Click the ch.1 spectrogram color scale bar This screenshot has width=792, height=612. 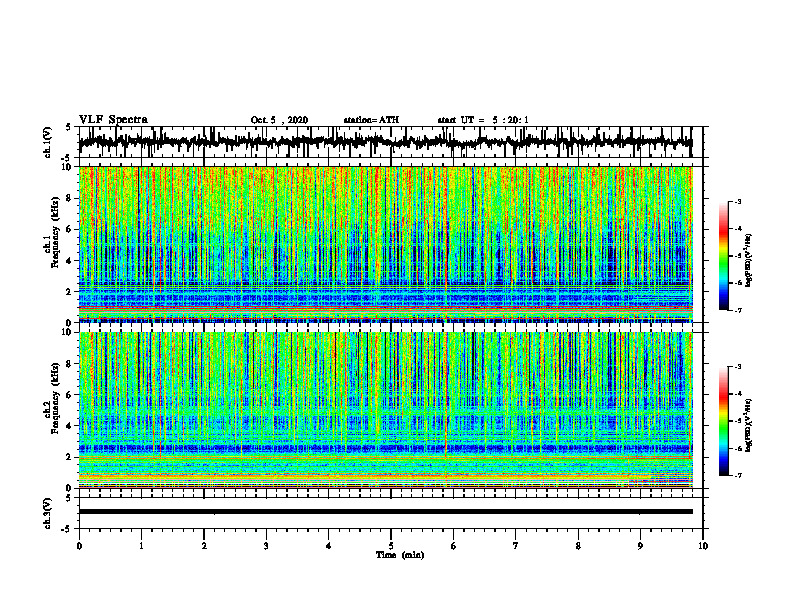coord(723,256)
